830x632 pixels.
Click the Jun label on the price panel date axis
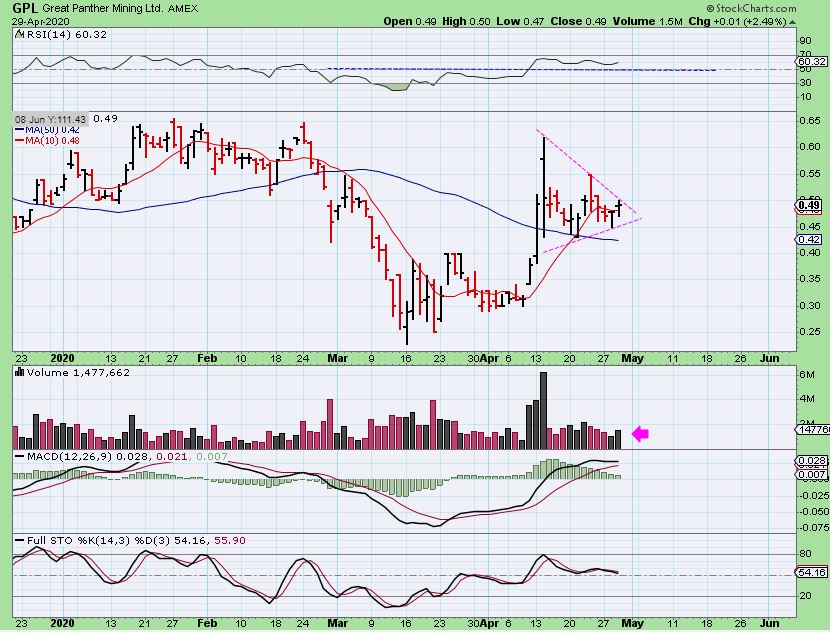click(770, 358)
